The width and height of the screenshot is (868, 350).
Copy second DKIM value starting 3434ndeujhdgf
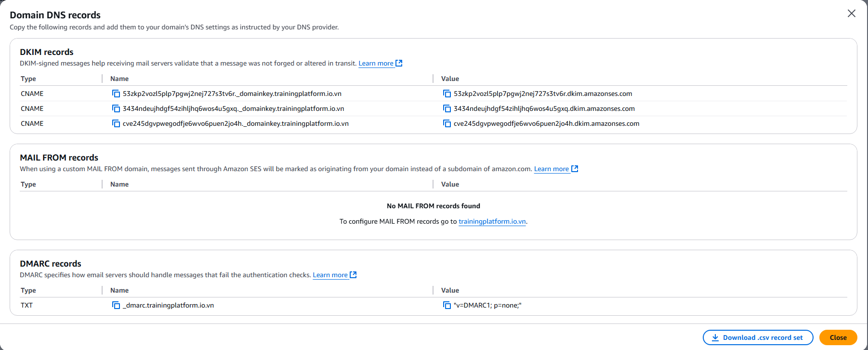click(447, 108)
